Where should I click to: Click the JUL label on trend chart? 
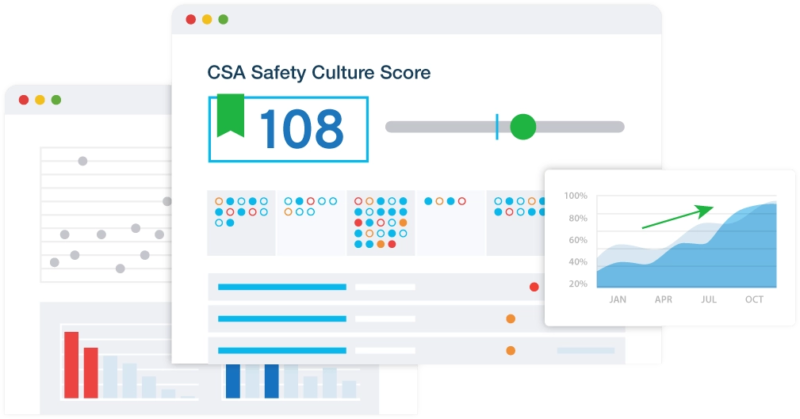point(709,300)
